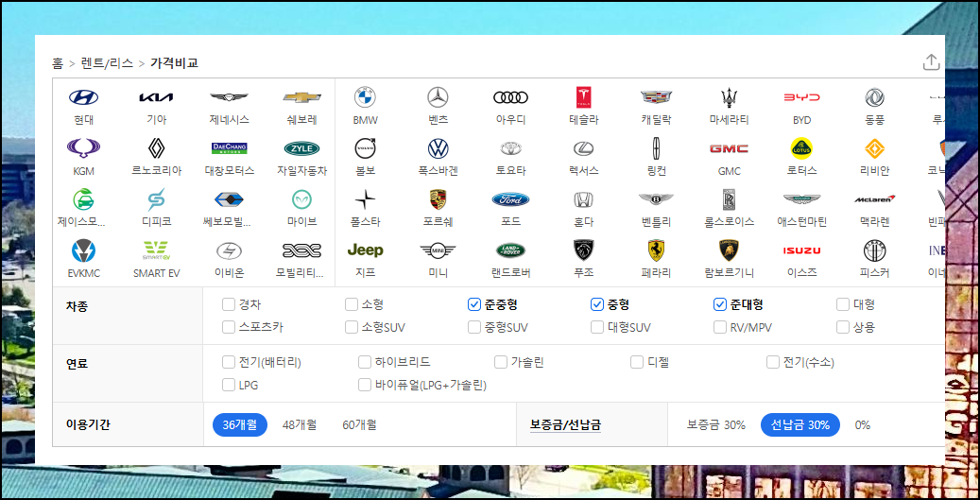Pick the Rivian (리비안) logo

tap(874, 148)
